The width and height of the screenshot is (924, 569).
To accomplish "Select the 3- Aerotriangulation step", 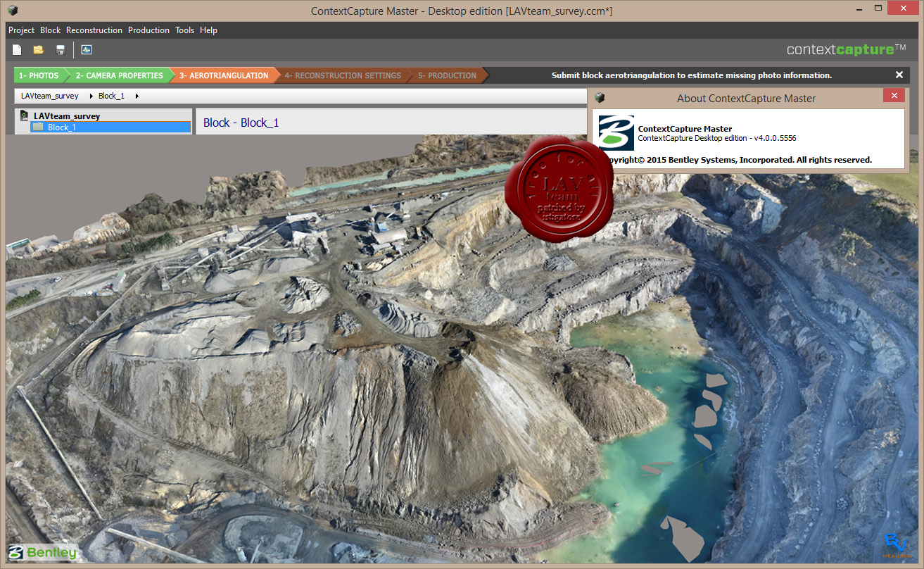I will pyautogui.click(x=224, y=75).
